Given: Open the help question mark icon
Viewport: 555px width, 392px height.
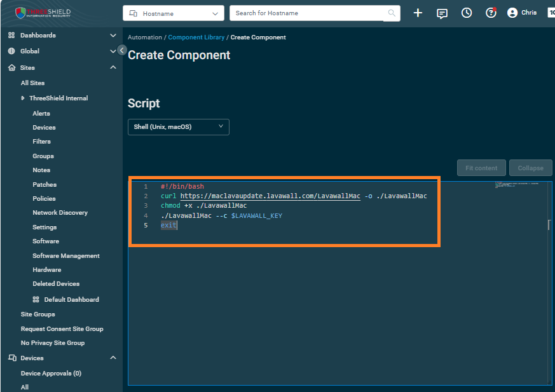Looking at the screenshot, I should (x=491, y=13).
